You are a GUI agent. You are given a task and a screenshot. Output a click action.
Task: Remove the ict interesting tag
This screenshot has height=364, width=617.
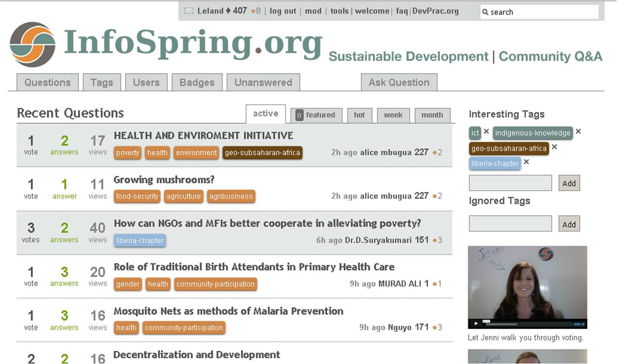point(486,131)
